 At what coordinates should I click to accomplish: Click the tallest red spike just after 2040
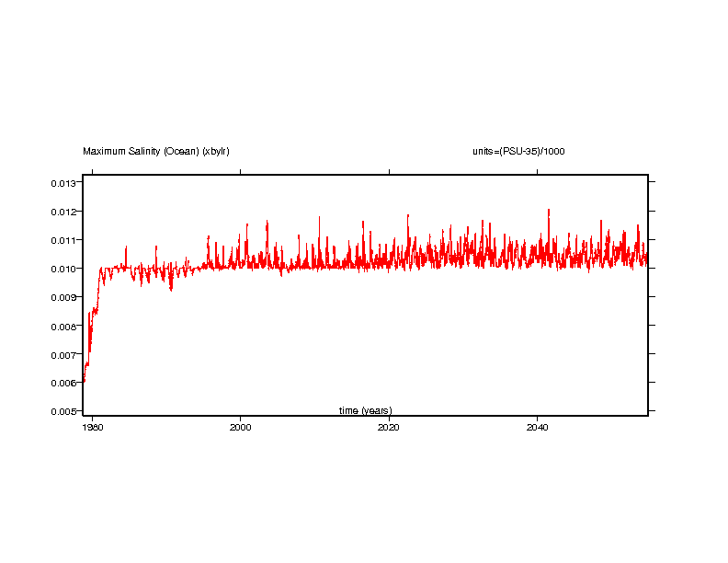[549, 211]
